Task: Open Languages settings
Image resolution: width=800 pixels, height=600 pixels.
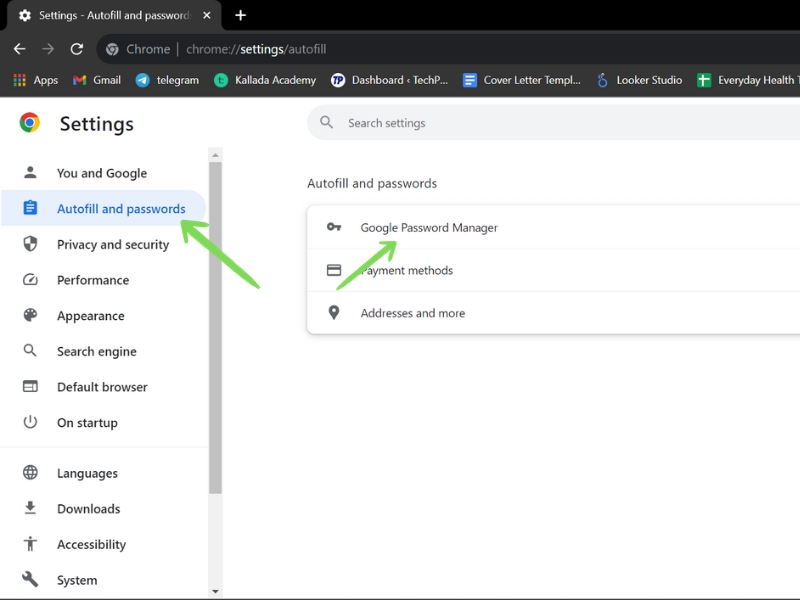Action: pyautogui.click(x=105, y=473)
